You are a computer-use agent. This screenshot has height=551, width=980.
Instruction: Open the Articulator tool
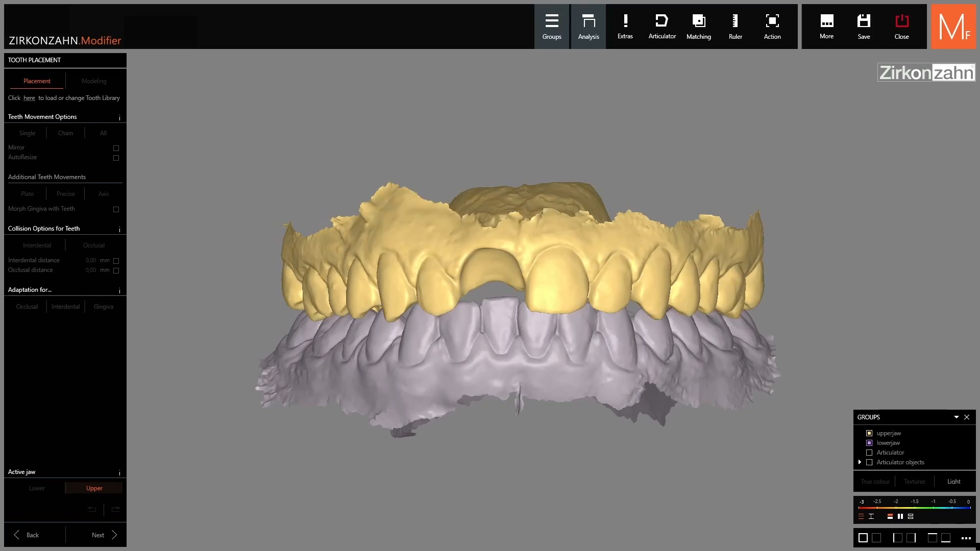(662, 27)
